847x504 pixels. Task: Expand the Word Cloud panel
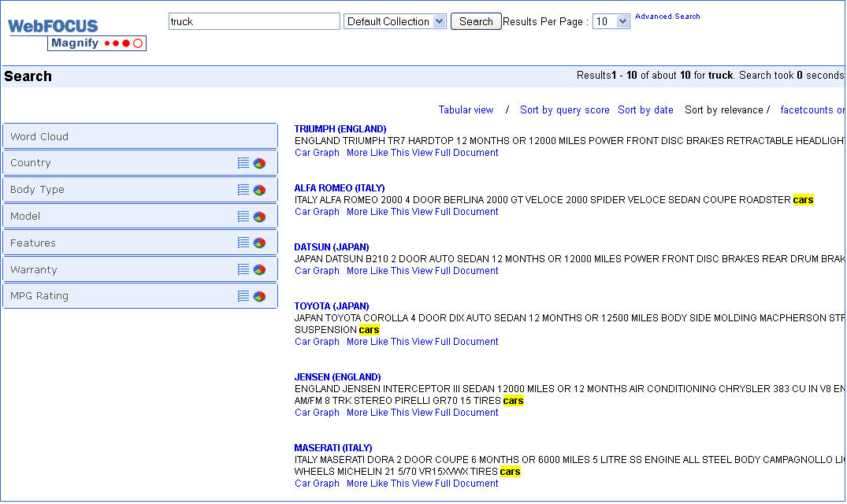[x=139, y=135]
